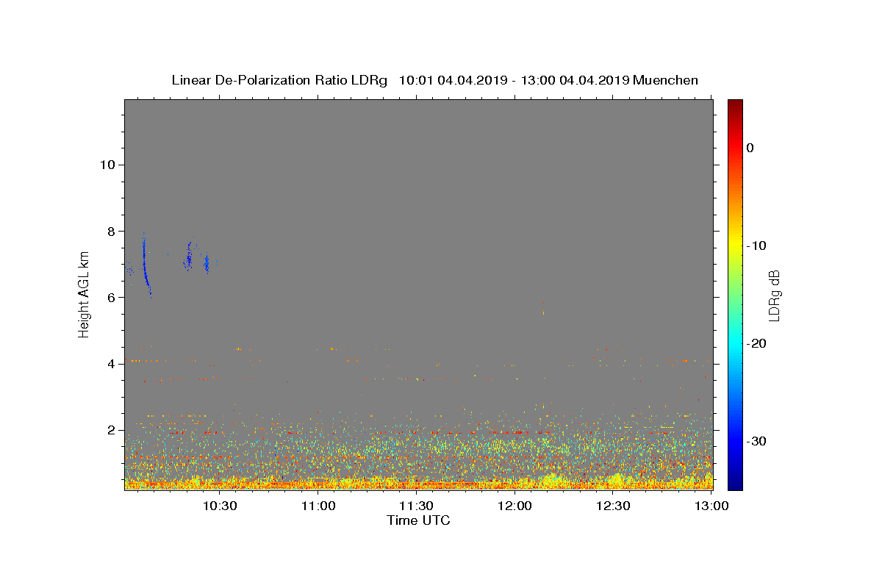Click the colorbar label -20
The image size is (882, 588).
[x=757, y=343]
